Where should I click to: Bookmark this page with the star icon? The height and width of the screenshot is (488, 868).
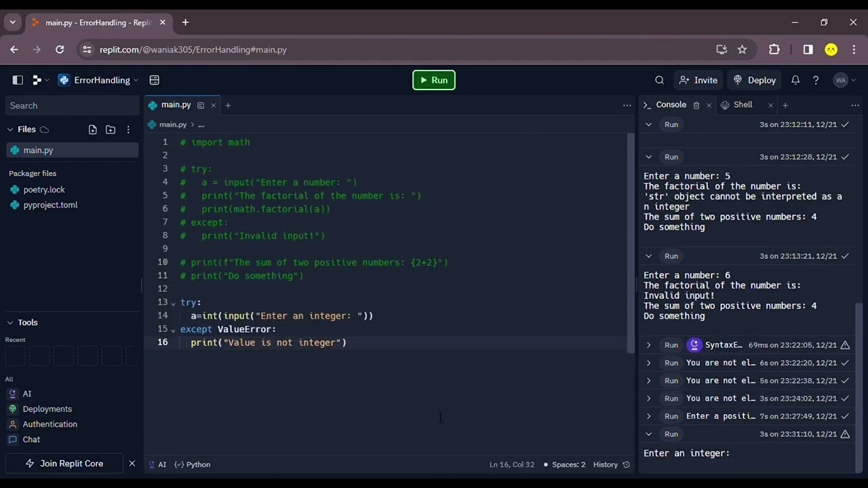(x=742, y=49)
